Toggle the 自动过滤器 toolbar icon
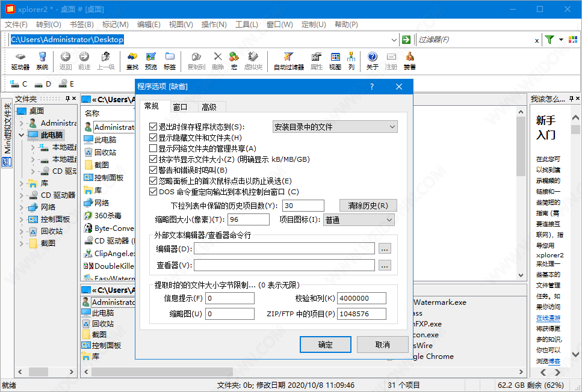The width and height of the screenshot is (582, 392). point(289,60)
